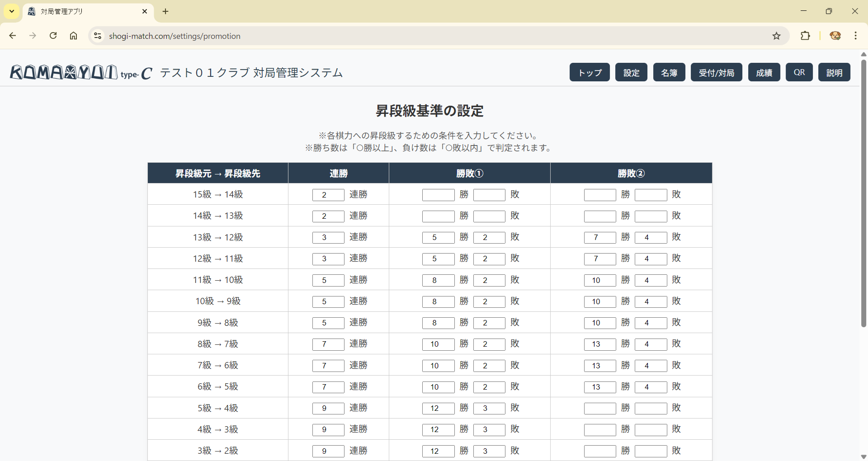This screenshot has width=868, height=461.
Task: Open the QR page button
Action: point(799,72)
